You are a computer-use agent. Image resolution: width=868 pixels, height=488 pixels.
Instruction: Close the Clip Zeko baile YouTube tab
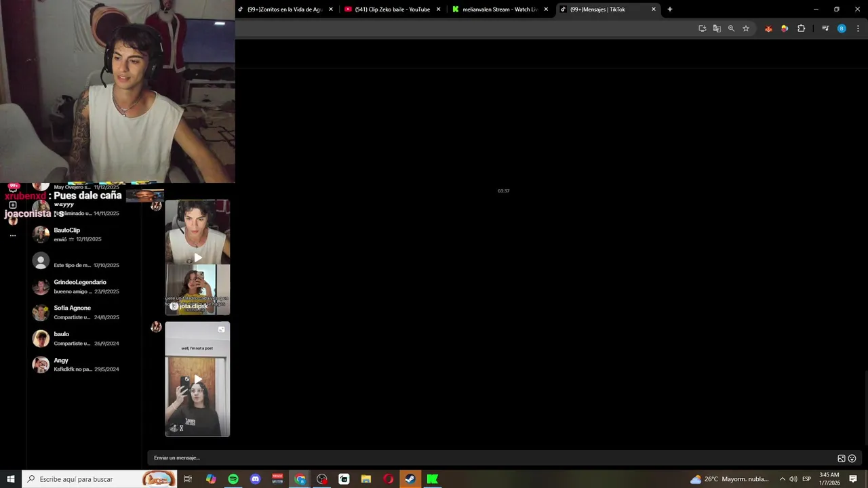438,9
